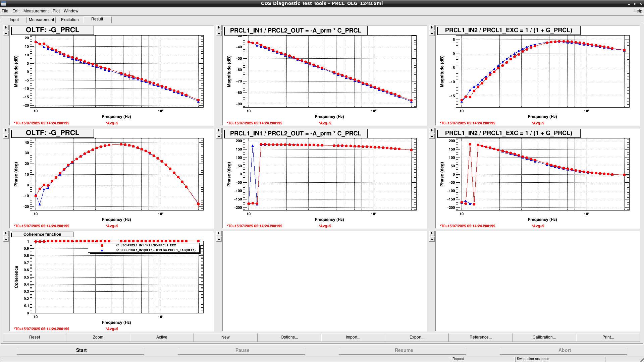This screenshot has width=644, height=362.
Task: Click the 'OLTF: -G_PRCL' title of phase plot
Action: pyautogui.click(x=52, y=133)
